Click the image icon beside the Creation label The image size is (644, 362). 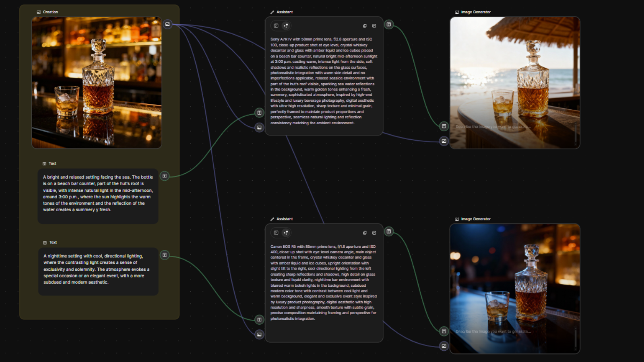tap(38, 12)
